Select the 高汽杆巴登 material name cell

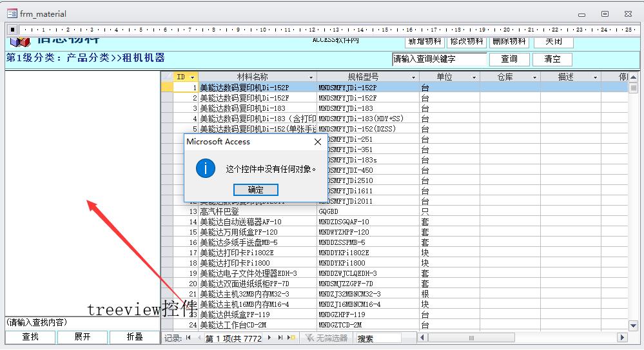pyautogui.click(x=258, y=211)
